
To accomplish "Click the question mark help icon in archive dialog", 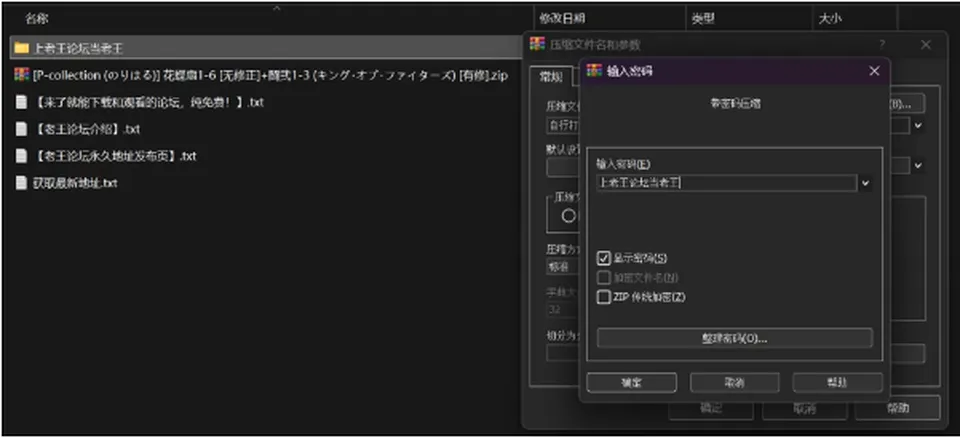I will pos(882,44).
